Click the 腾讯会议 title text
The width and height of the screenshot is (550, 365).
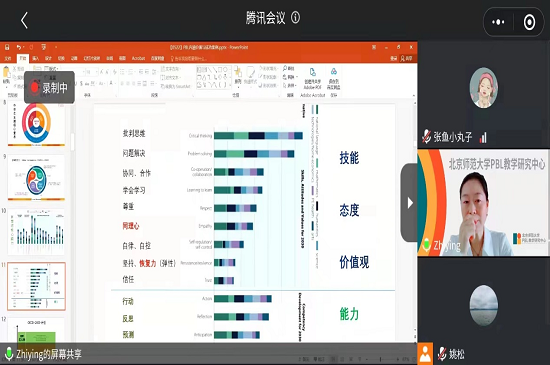click(265, 18)
